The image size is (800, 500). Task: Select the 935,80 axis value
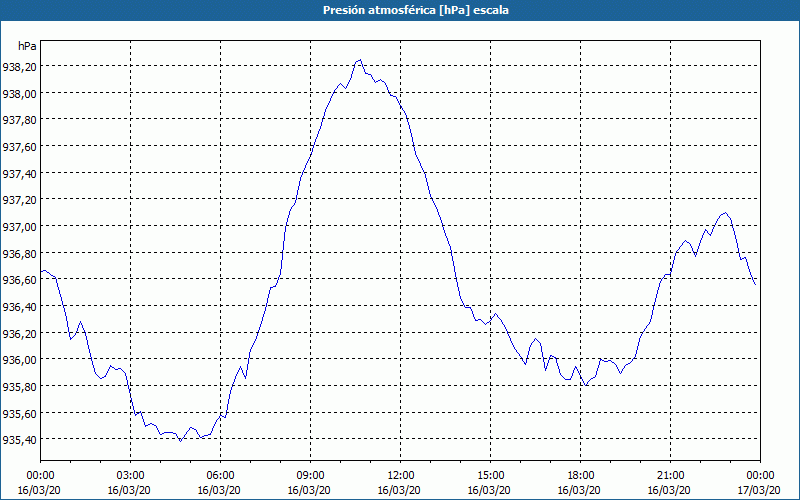tap(19, 387)
